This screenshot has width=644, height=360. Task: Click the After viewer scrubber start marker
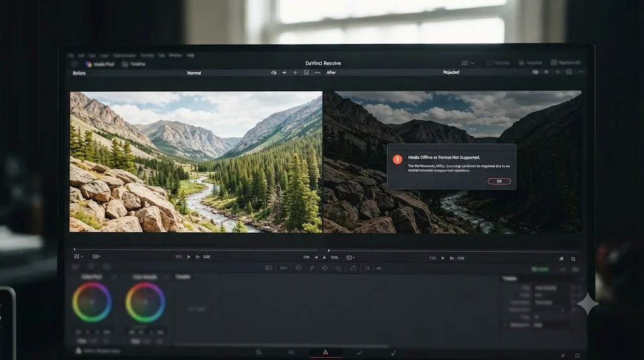[328, 250]
